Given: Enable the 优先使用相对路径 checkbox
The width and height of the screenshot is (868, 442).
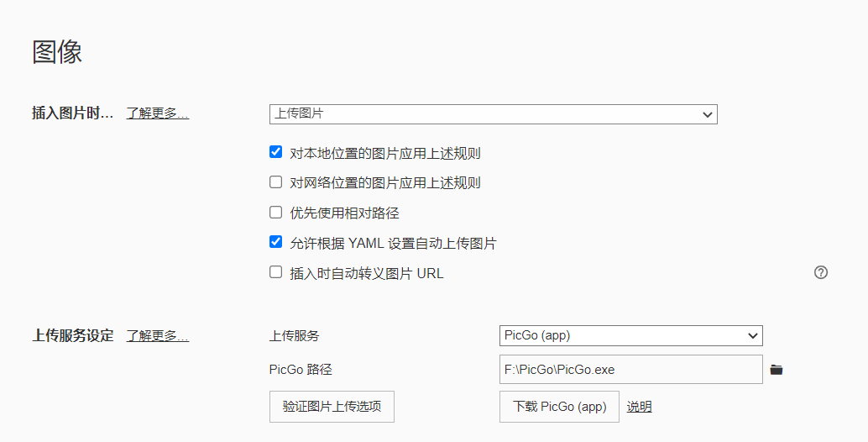Looking at the screenshot, I should point(275,213).
